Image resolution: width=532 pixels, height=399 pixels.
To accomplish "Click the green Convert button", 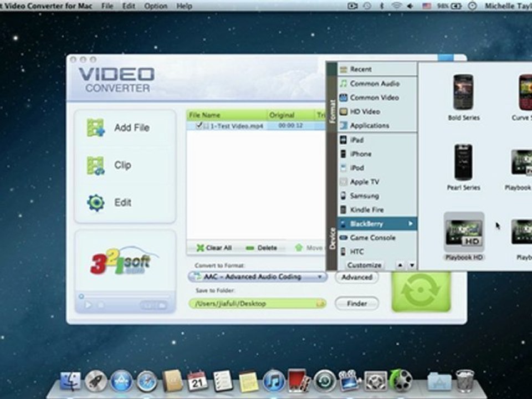I will [421, 291].
